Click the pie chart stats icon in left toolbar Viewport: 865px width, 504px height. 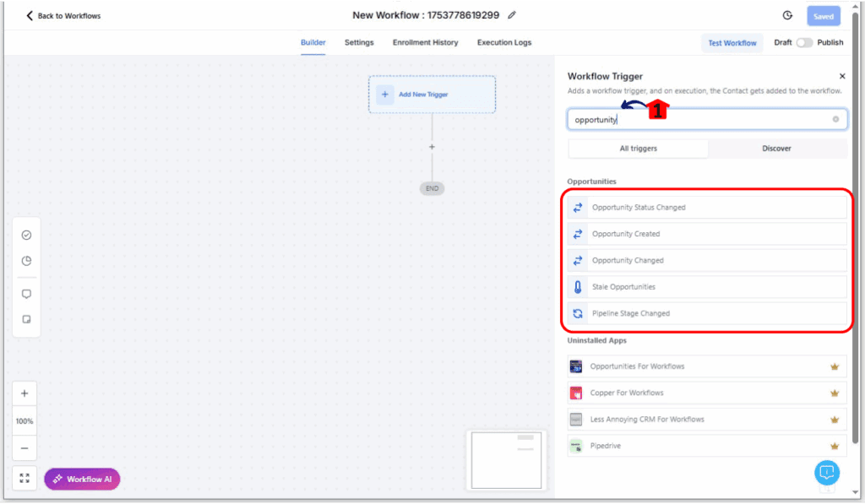[26, 261]
